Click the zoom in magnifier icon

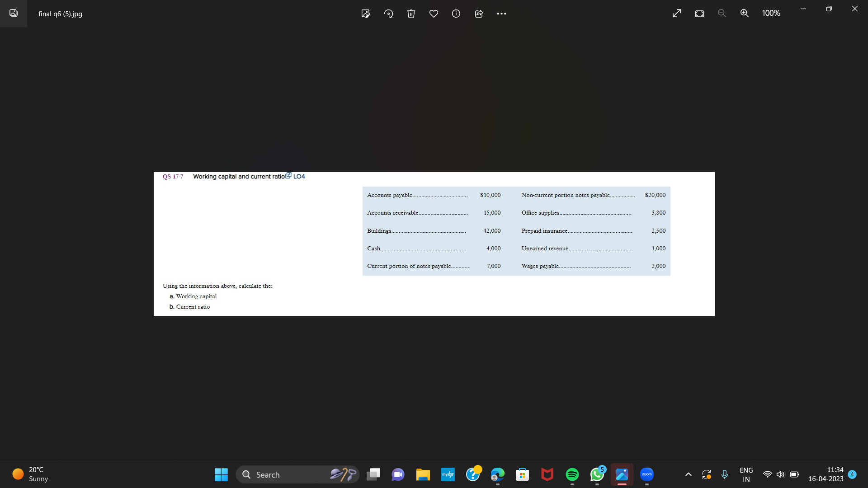(x=745, y=14)
